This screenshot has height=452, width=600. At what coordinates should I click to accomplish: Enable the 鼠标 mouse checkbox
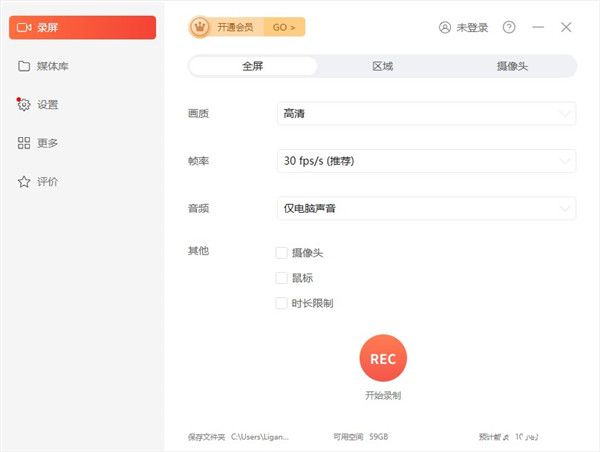click(281, 278)
